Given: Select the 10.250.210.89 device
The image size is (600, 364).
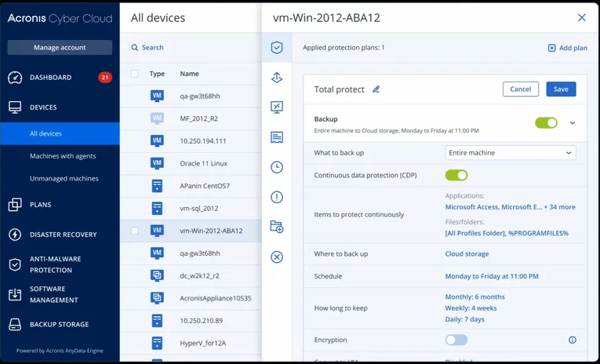Looking at the screenshot, I should coord(202,321).
